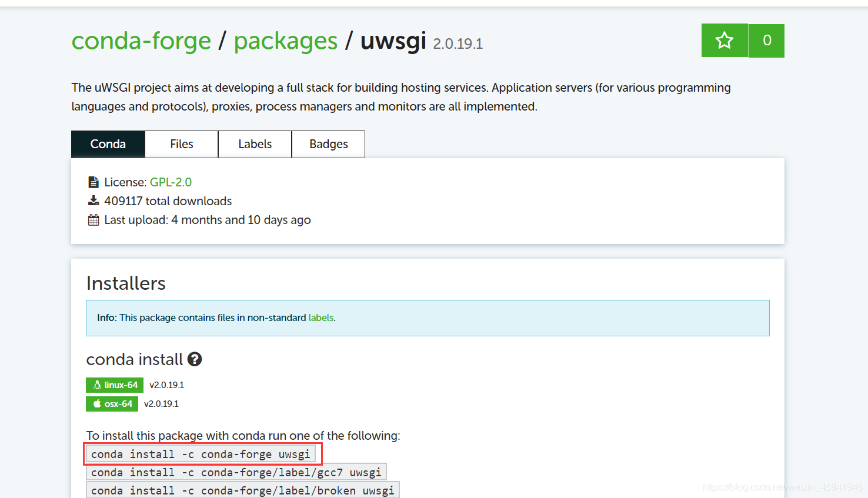Click the linux-64 version v2.0.19.1 text

coord(167,385)
